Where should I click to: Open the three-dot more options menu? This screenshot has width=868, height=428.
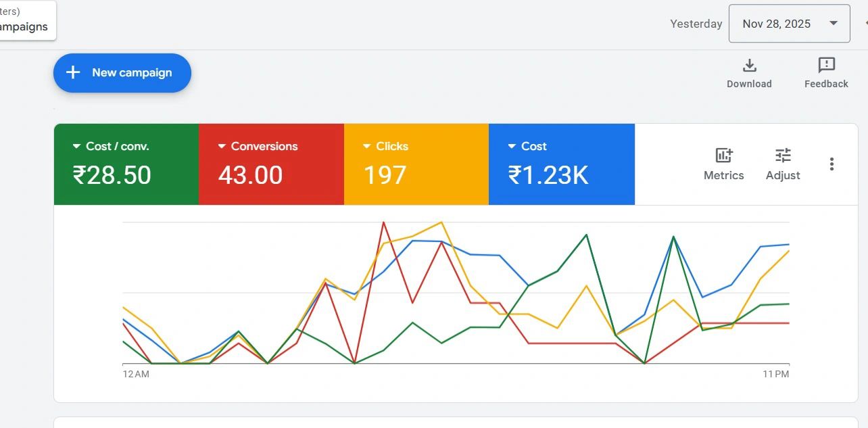[x=831, y=164]
